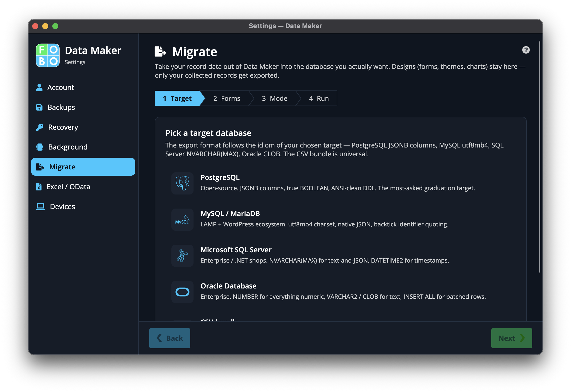Click the Recovery key icon in sidebar
The image size is (571, 392).
pyautogui.click(x=40, y=127)
